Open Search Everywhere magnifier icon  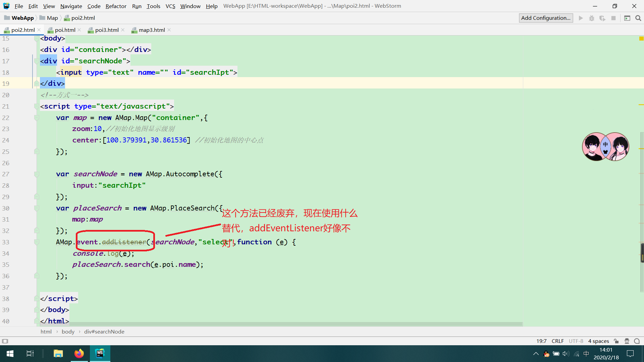coord(638,18)
